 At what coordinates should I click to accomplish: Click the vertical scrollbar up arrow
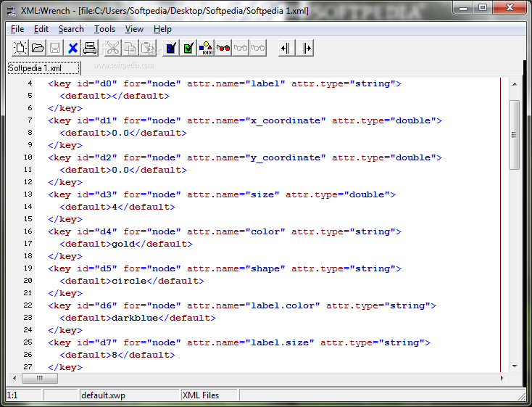(515, 84)
